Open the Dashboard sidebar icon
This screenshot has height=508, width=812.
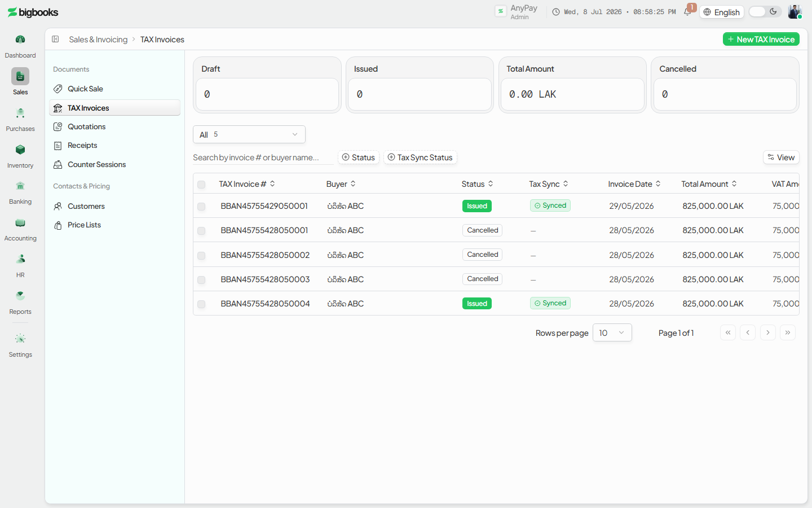(20, 40)
